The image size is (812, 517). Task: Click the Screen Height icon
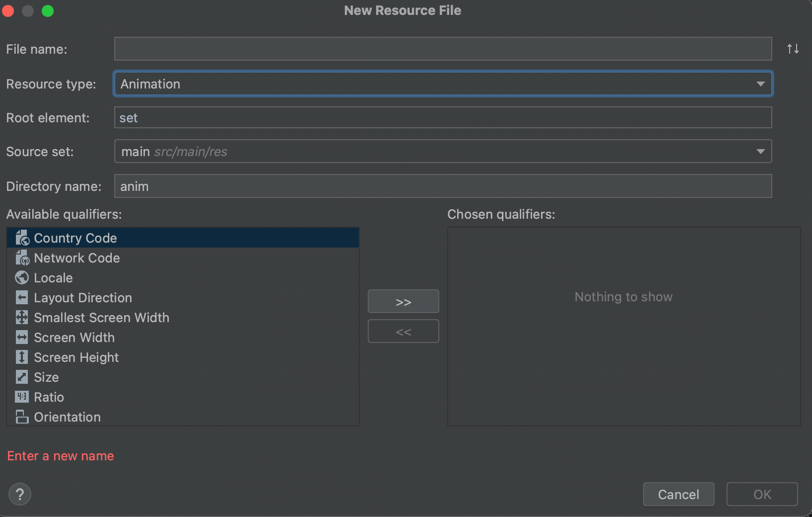tap(22, 357)
